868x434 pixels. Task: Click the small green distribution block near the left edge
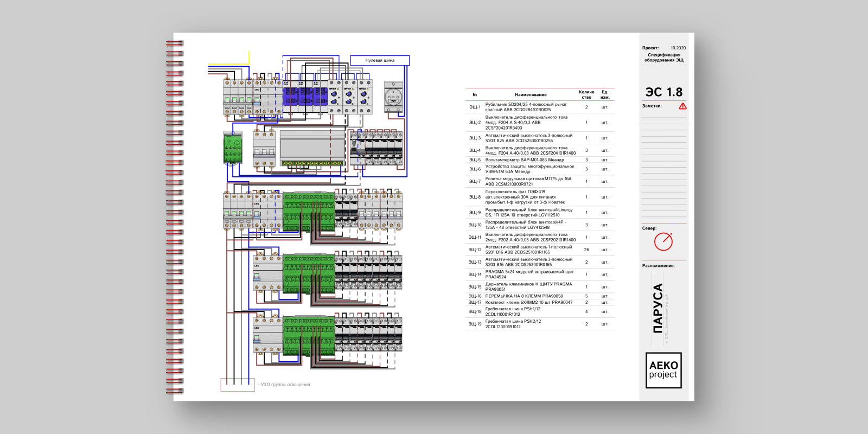(233, 148)
